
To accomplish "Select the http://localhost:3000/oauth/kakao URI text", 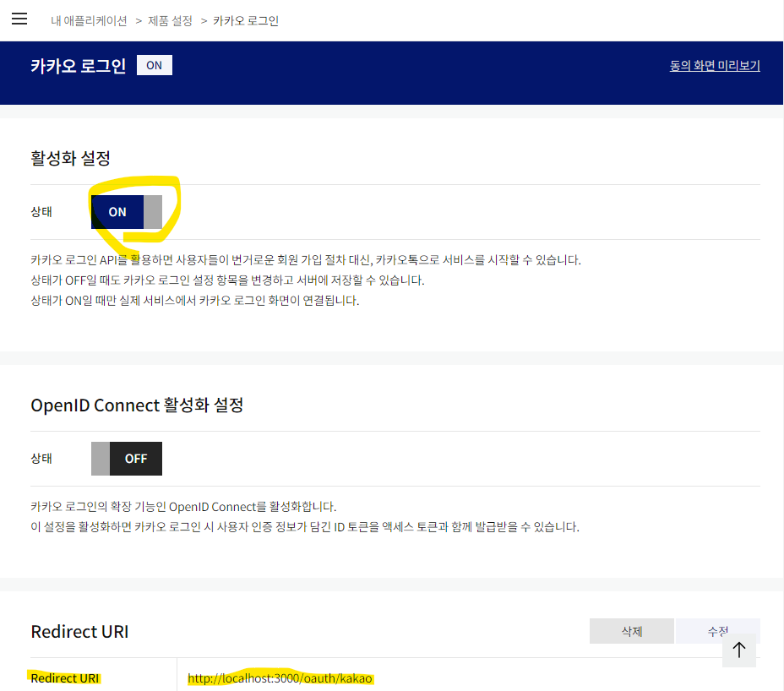I will (280, 678).
